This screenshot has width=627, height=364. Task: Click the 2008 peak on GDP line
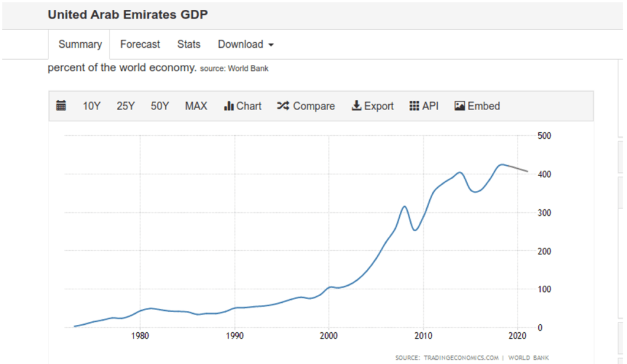[x=404, y=207]
